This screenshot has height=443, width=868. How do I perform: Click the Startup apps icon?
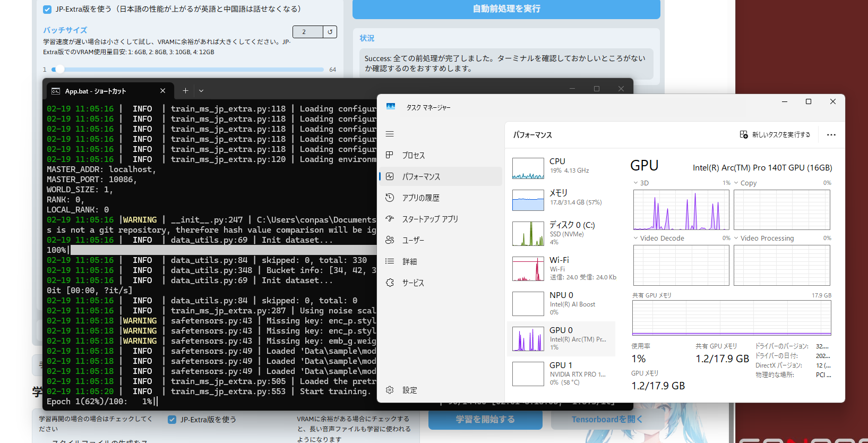pyautogui.click(x=390, y=219)
